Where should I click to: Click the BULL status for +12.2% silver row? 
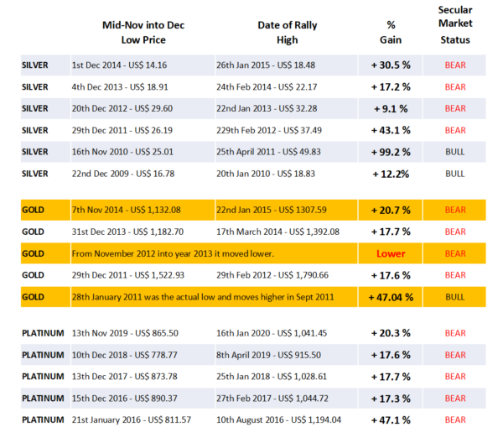(454, 174)
